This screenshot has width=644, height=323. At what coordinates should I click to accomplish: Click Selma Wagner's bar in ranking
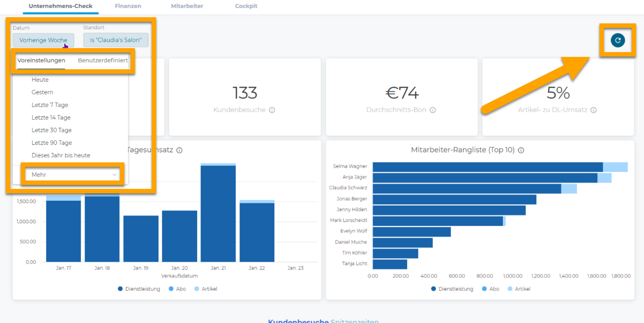[487, 167]
